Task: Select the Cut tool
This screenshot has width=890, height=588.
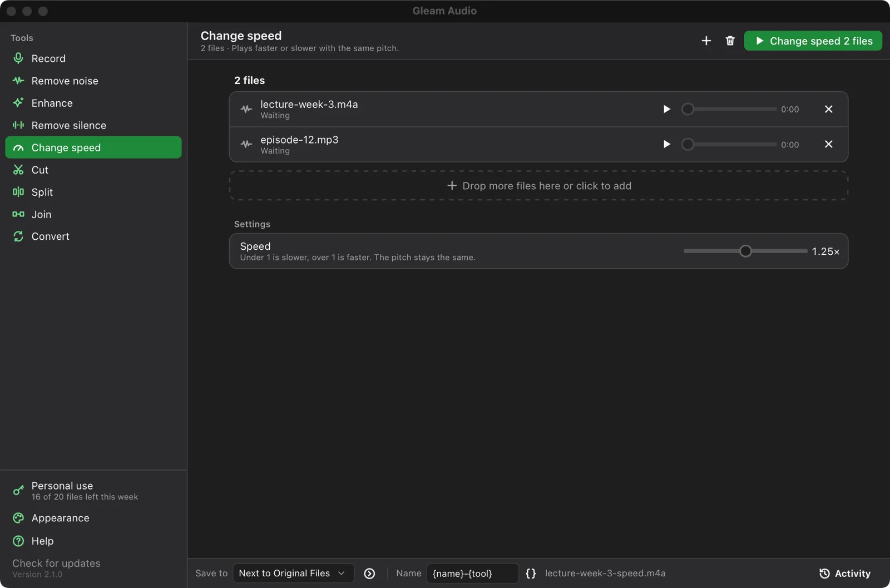Action: pos(93,170)
